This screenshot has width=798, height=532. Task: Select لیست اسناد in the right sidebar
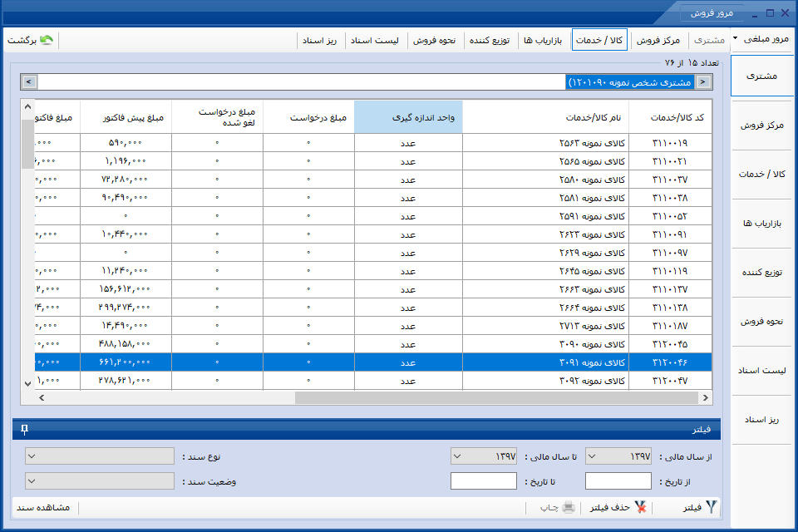762,371
